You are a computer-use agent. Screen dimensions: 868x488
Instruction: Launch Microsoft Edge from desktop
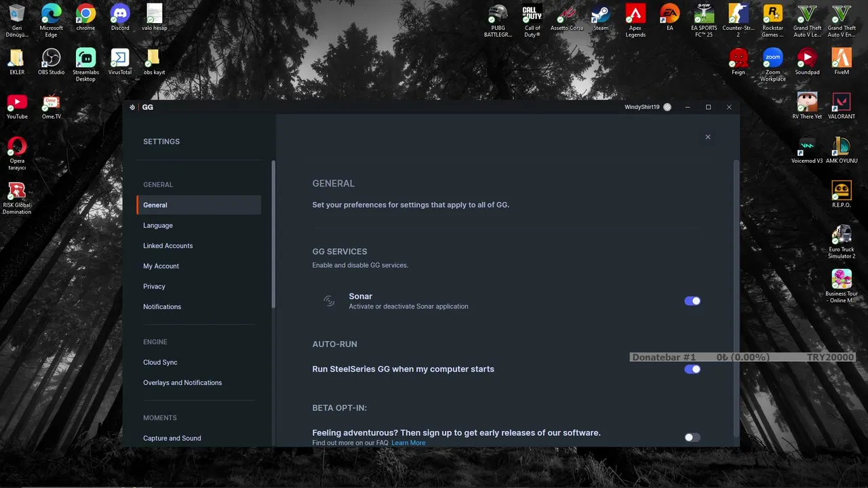pyautogui.click(x=52, y=14)
